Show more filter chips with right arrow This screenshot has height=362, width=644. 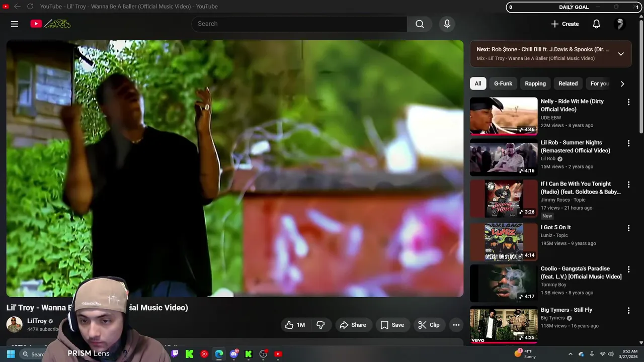point(622,83)
